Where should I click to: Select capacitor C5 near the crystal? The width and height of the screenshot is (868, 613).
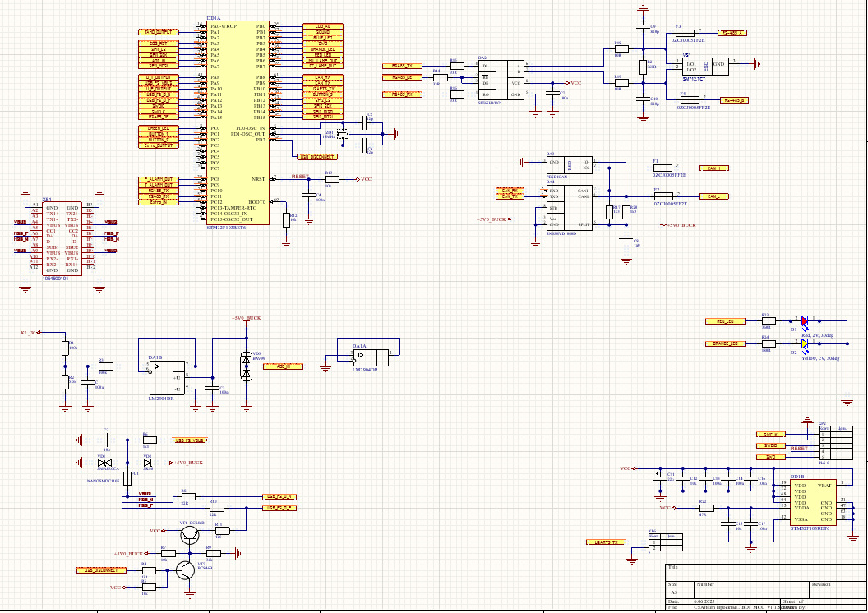pyautogui.click(x=365, y=122)
